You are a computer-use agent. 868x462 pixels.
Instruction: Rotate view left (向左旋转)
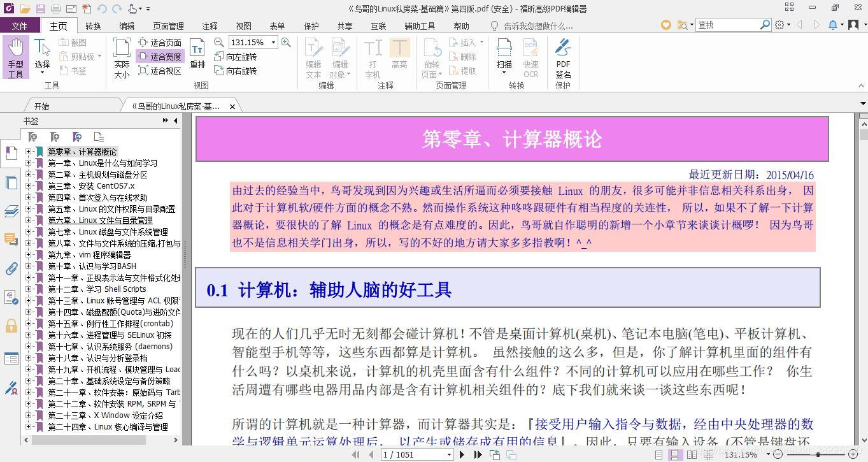[x=235, y=56]
